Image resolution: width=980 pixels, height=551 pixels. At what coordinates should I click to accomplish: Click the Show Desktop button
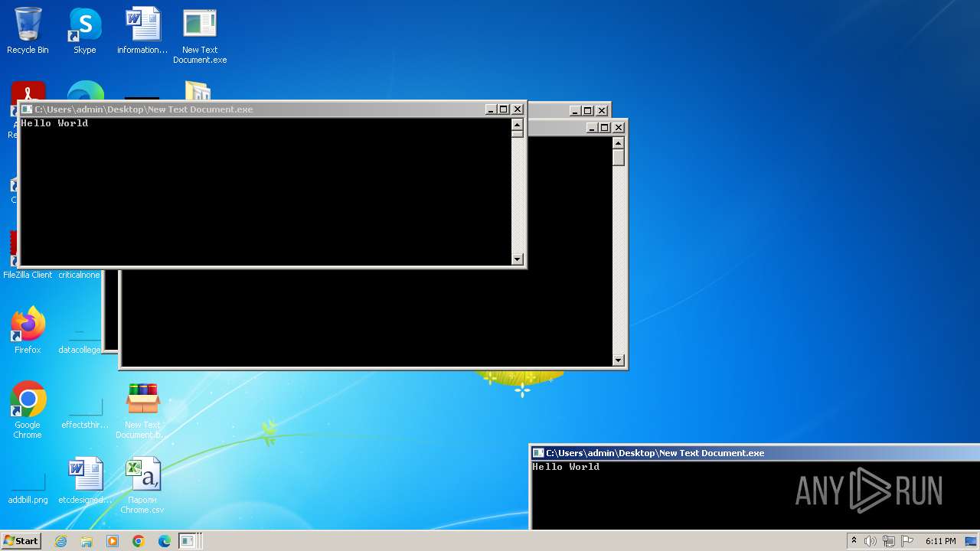pos(972,541)
